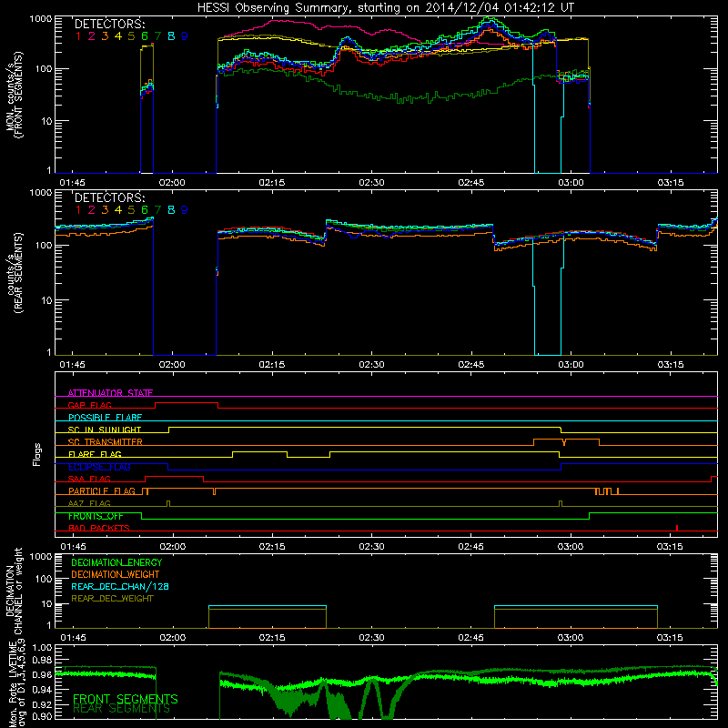Click the BAD_PACKETS flag label
728x728 pixels.
[x=99, y=528]
